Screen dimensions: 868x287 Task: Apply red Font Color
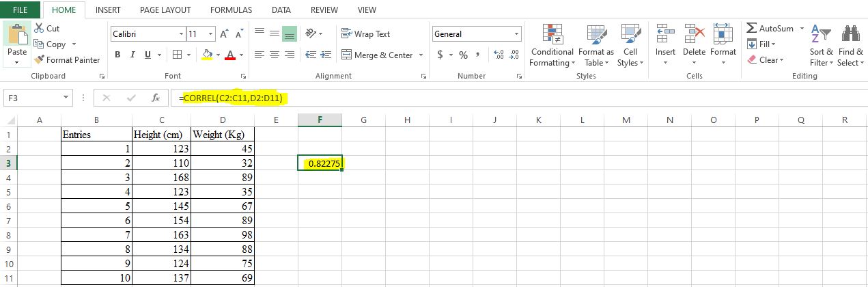point(230,55)
